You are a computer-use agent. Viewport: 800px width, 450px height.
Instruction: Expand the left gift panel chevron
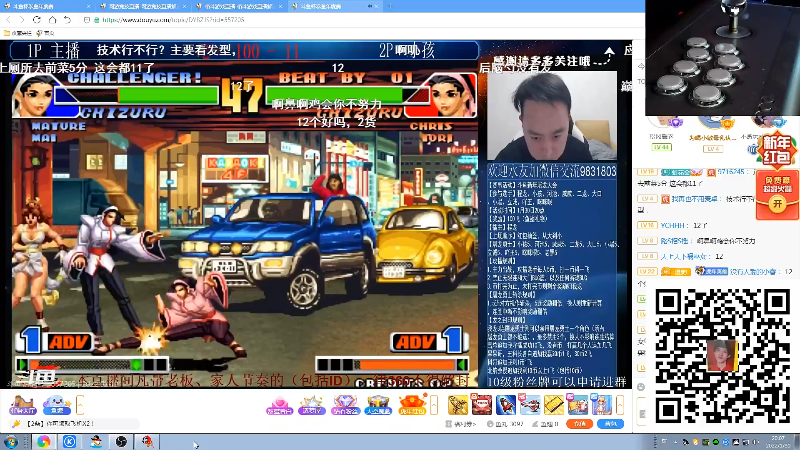(x=80, y=406)
